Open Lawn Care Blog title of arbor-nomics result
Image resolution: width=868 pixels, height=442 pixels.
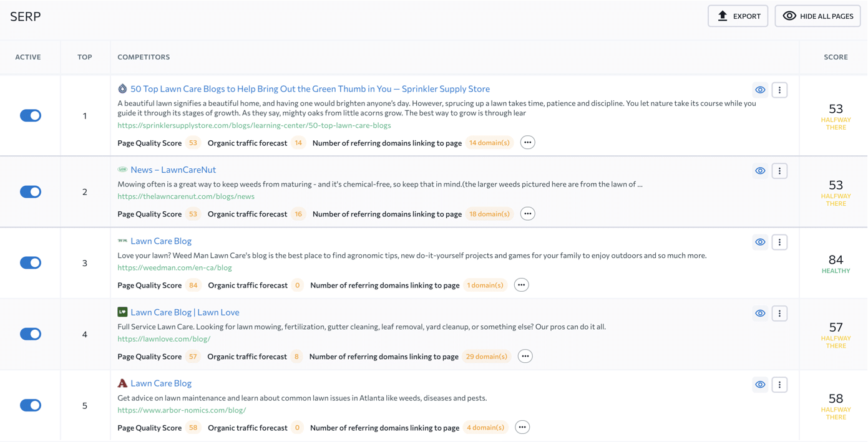click(161, 383)
